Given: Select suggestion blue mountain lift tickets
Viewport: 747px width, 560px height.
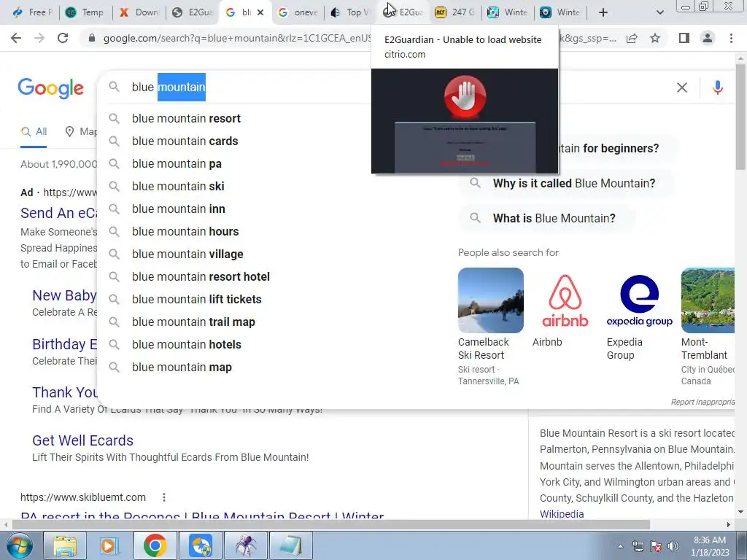Looking at the screenshot, I should tap(197, 300).
